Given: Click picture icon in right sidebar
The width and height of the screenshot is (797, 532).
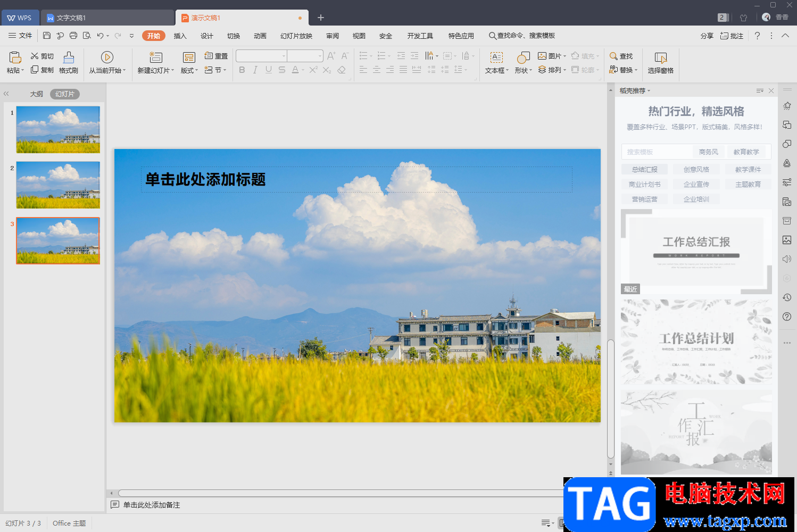Looking at the screenshot, I should pyautogui.click(x=787, y=240).
